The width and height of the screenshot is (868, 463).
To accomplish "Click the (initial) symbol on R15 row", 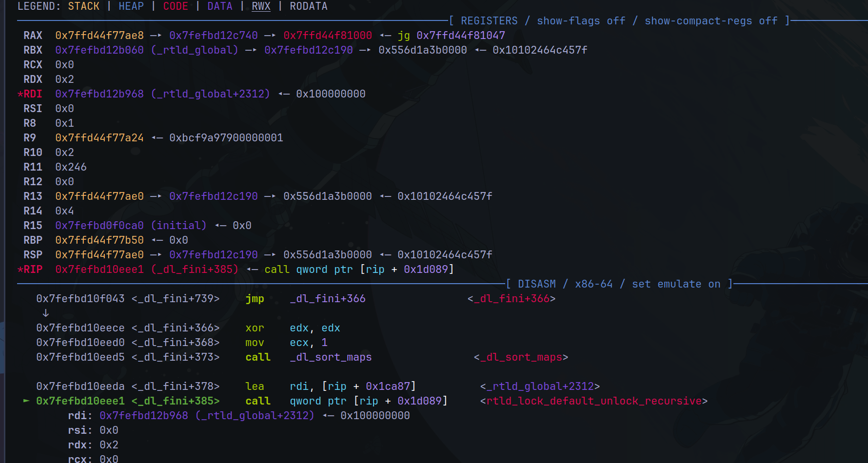I will point(178,226).
